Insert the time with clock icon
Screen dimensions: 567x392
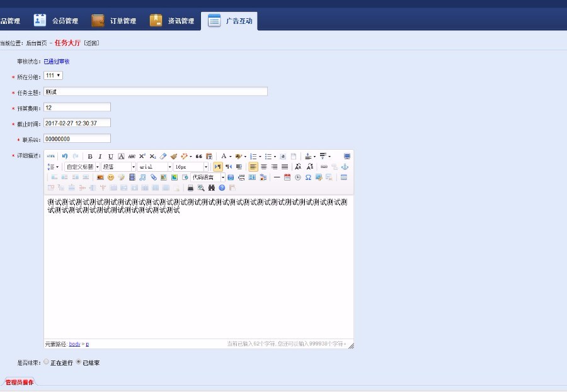tap(297, 177)
